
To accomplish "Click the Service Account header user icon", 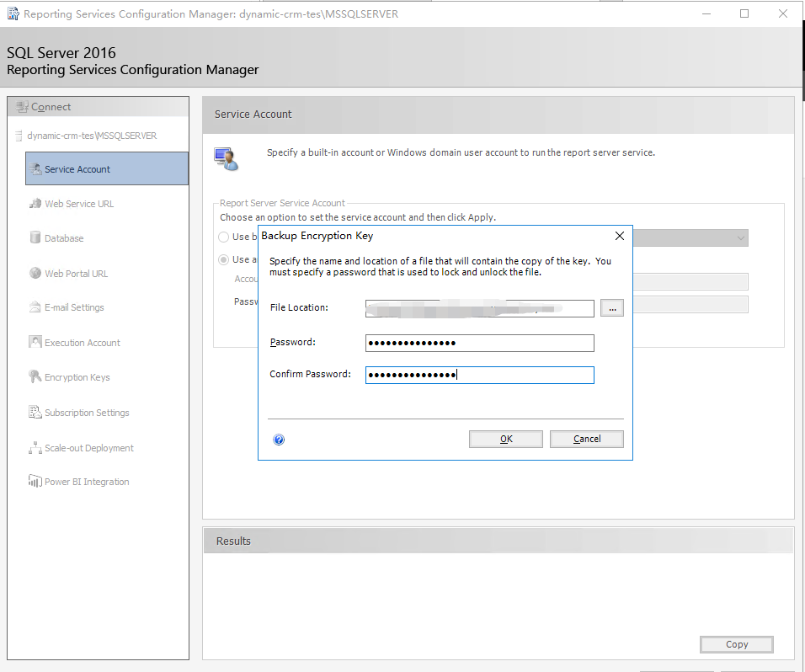I will coord(226,158).
